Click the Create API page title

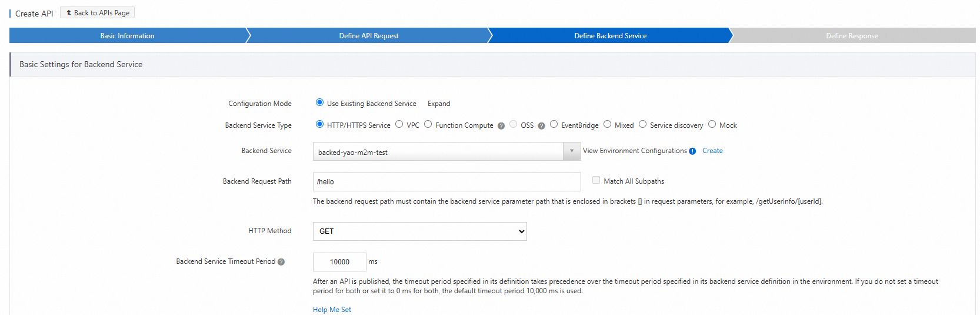coord(34,14)
